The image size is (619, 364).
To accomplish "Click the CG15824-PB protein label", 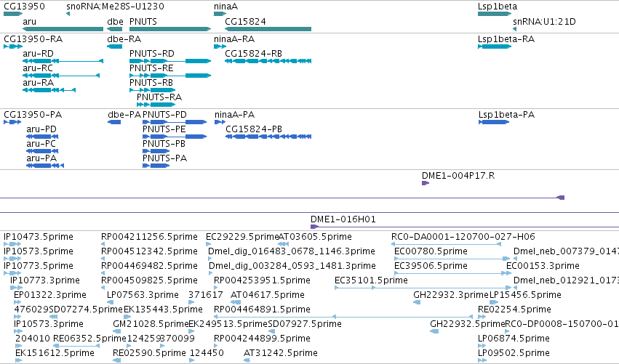I will (x=254, y=129).
